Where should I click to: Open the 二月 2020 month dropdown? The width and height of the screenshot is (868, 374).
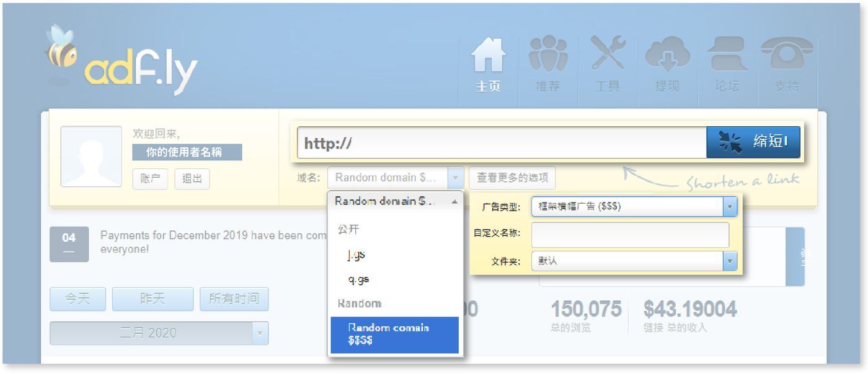pyautogui.click(x=159, y=333)
